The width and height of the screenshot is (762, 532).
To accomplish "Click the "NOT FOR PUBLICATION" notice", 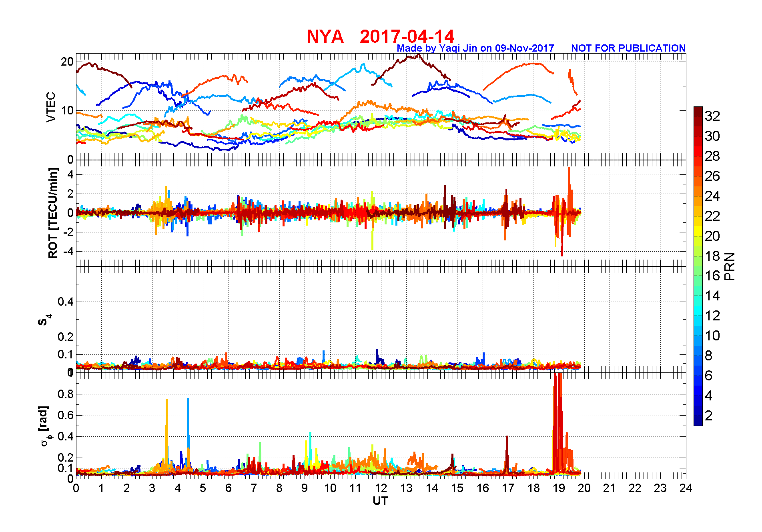I will (628, 48).
